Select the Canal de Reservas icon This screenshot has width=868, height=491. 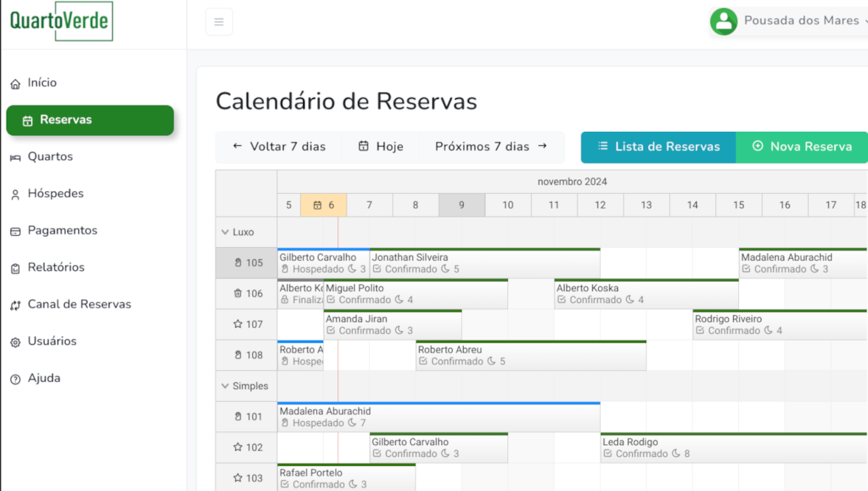[x=15, y=304]
